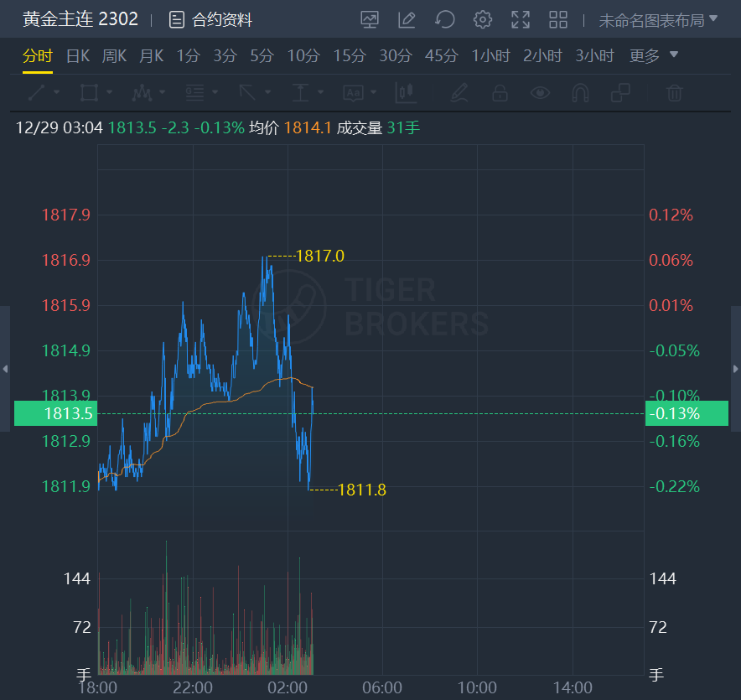Enter fullscreen chart mode
The height and width of the screenshot is (700, 741).
pos(521,19)
